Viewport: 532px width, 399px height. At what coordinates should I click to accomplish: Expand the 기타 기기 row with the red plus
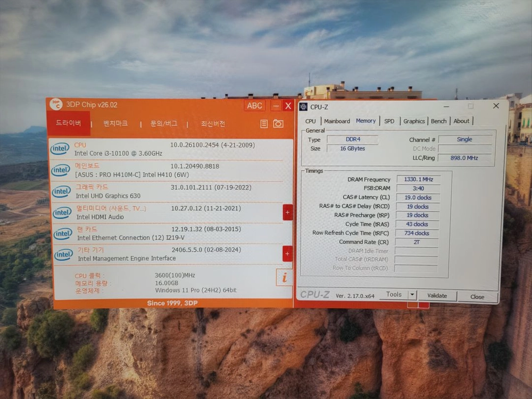coord(287,254)
